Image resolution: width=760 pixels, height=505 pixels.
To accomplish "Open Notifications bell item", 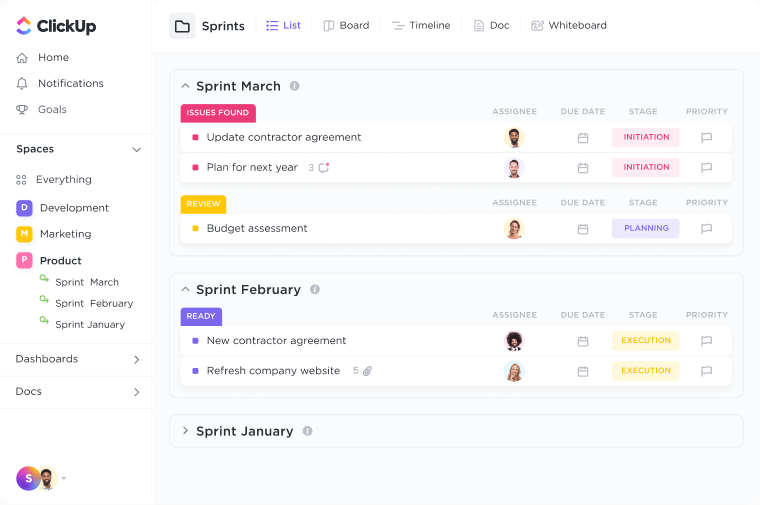I will pos(60,83).
